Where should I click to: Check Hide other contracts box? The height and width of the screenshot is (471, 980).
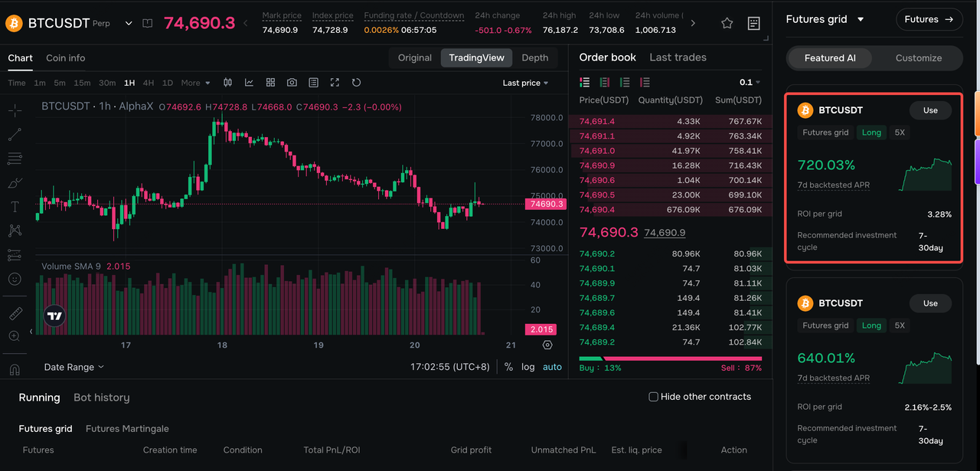pos(653,397)
